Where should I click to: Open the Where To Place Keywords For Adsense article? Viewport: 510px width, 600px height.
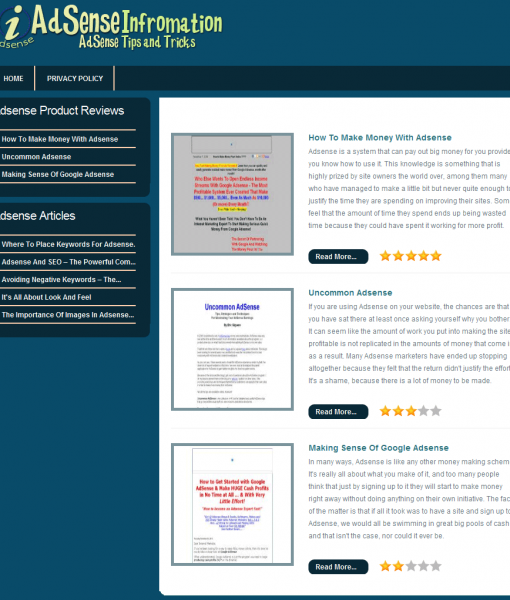click(68, 244)
